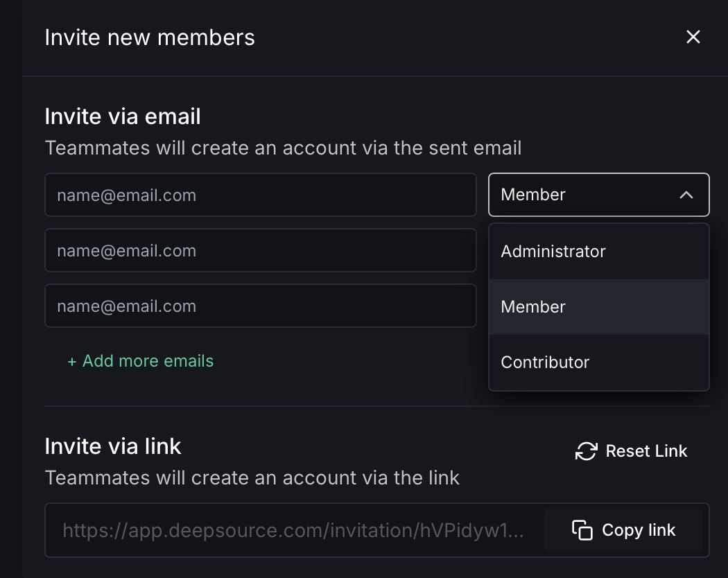The height and width of the screenshot is (578, 728).
Task: Click the sent email description text
Action: (283, 148)
